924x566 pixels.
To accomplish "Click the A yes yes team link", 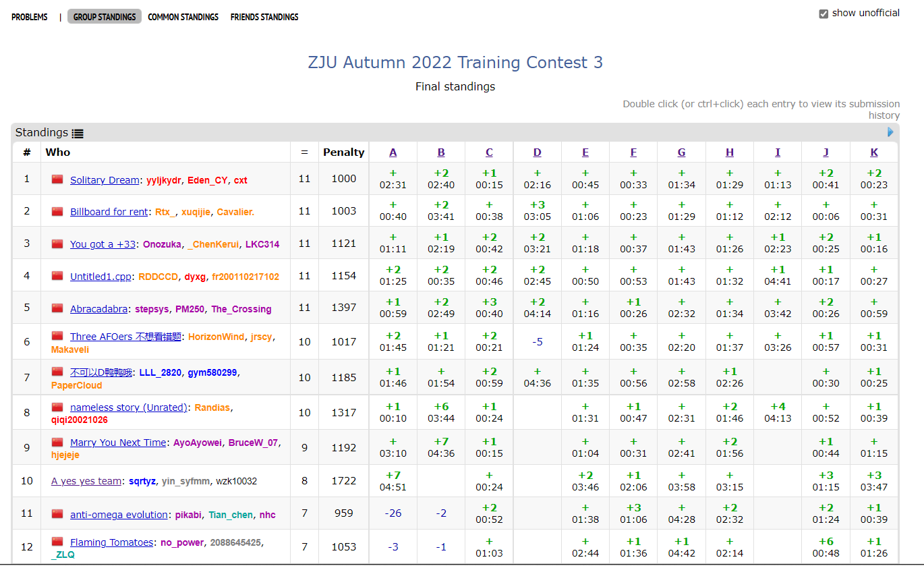I will [86, 481].
